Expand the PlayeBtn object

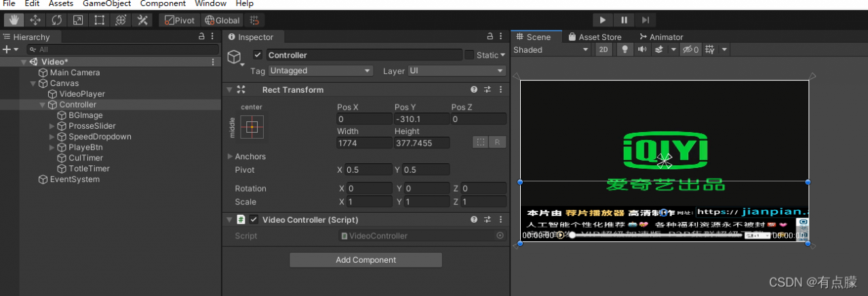pos(52,148)
